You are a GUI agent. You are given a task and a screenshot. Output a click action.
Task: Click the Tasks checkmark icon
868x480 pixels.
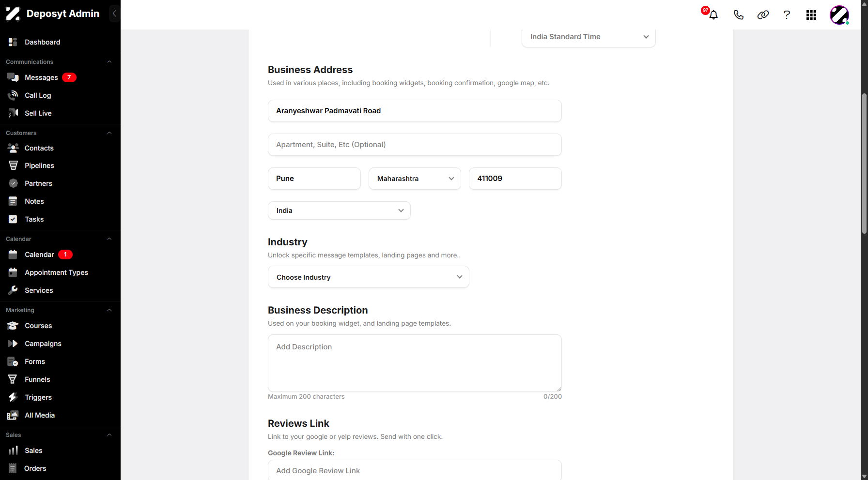[x=13, y=219]
